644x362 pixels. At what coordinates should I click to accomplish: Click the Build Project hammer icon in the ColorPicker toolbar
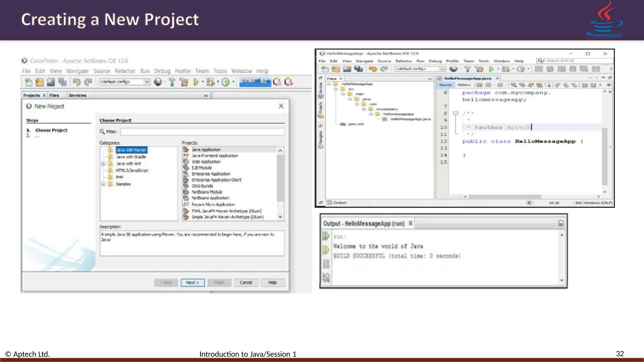coord(172,82)
